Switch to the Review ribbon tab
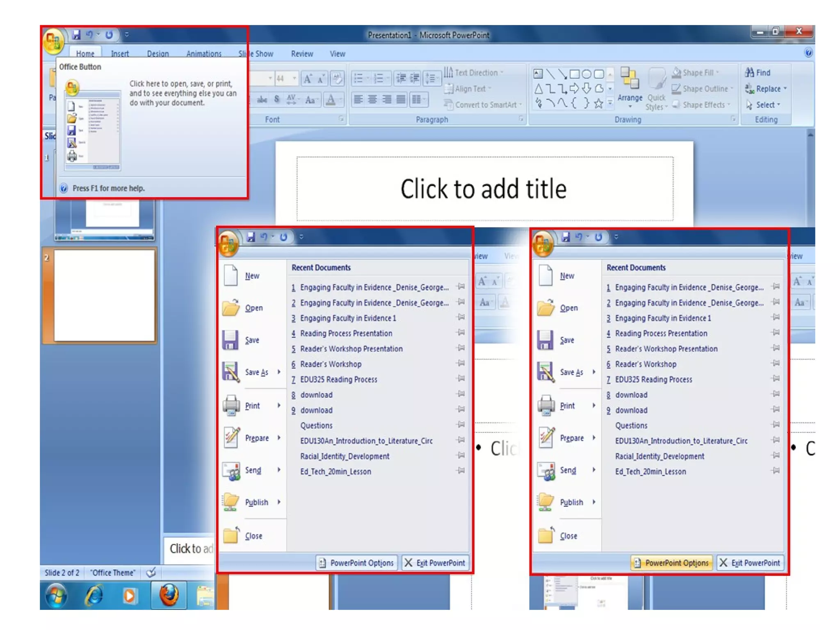This screenshot has height=630, width=840. coord(302,54)
